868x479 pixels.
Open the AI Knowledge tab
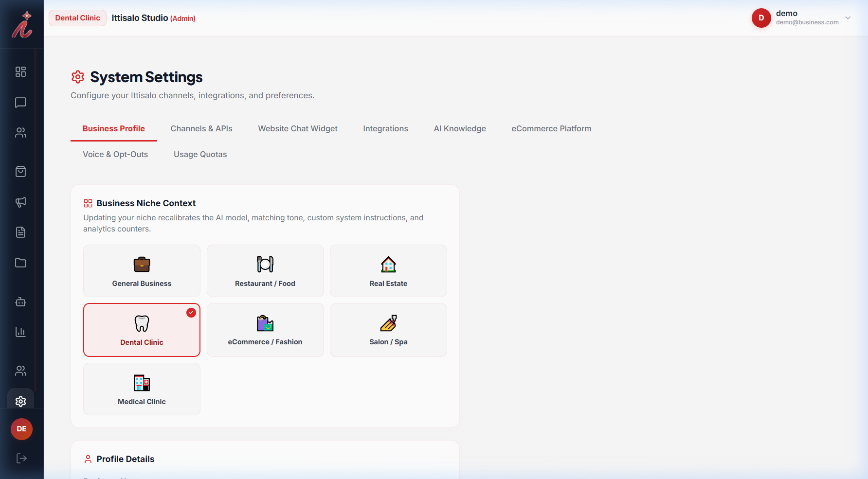click(460, 128)
